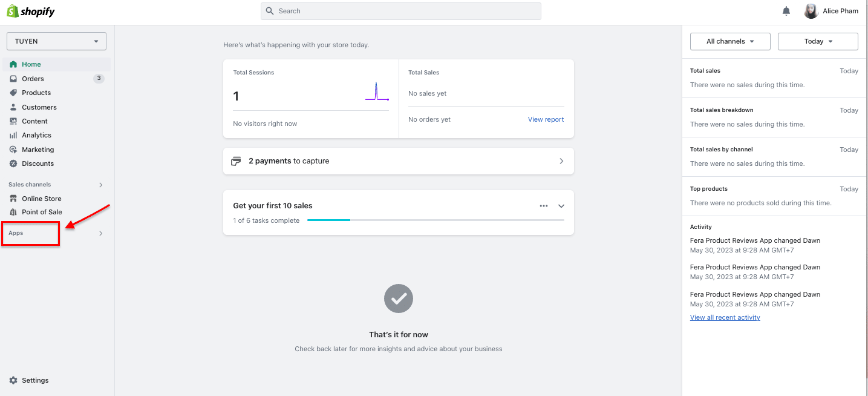Click the Customers person icon
Screen dimensions: 868x396
(x=13, y=107)
